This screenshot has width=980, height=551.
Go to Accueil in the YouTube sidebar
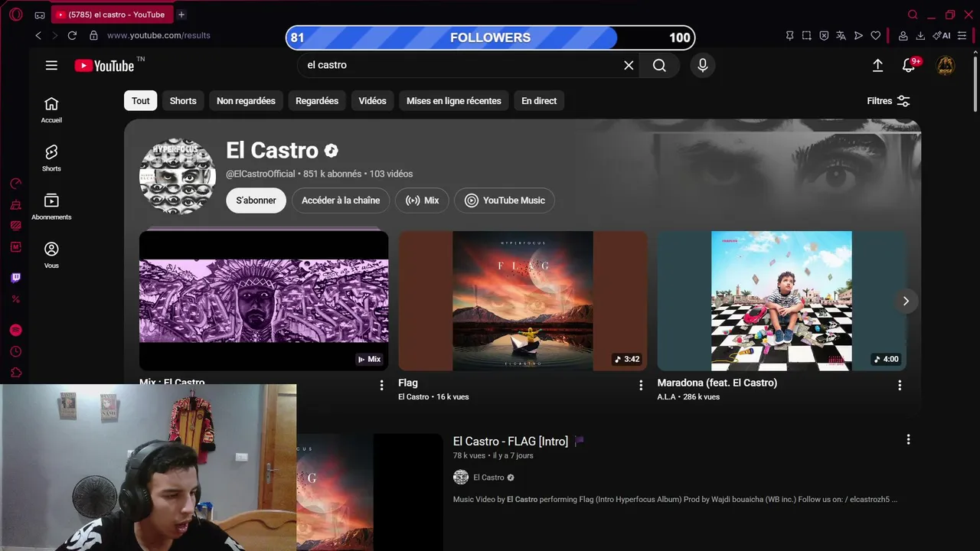tap(51, 110)
